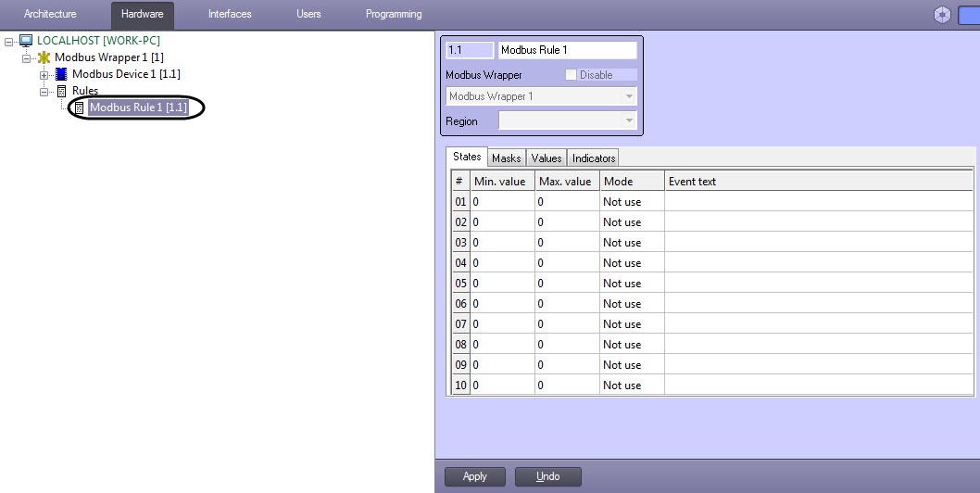Collapse the LOCALHOST tree node
Image resolution: width=980 pixels, height=493 pixels.
click(x=9, y=41)
